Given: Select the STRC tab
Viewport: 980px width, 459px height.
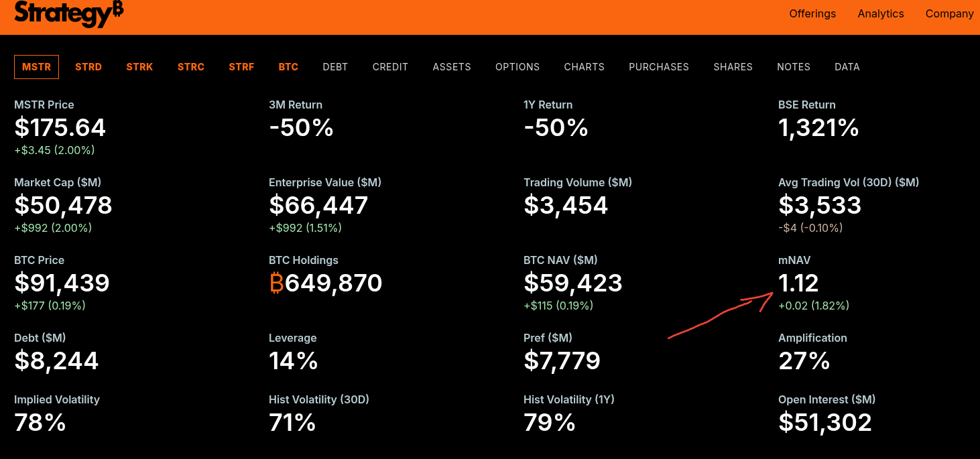Looking at the screenshot, I should (x=191, y=67).
